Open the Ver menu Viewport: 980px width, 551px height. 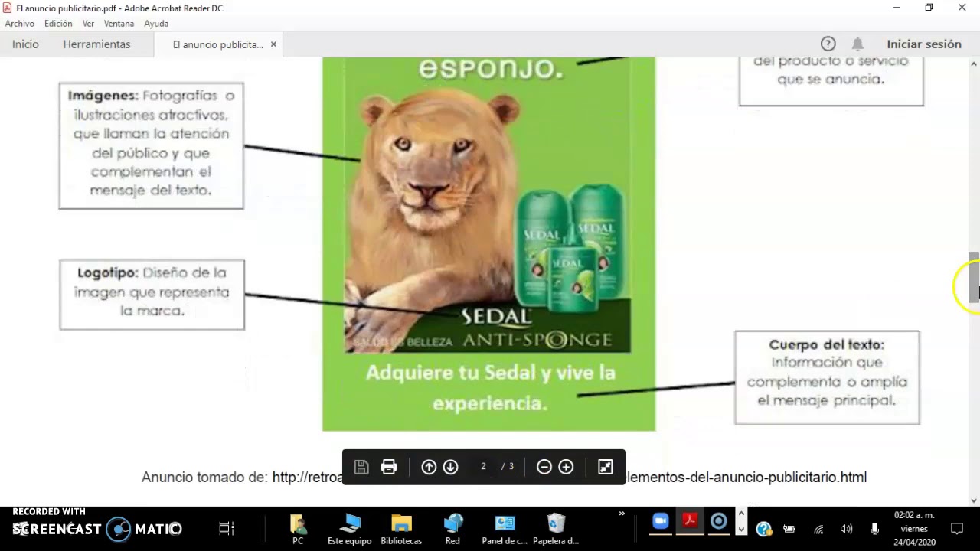88,24
